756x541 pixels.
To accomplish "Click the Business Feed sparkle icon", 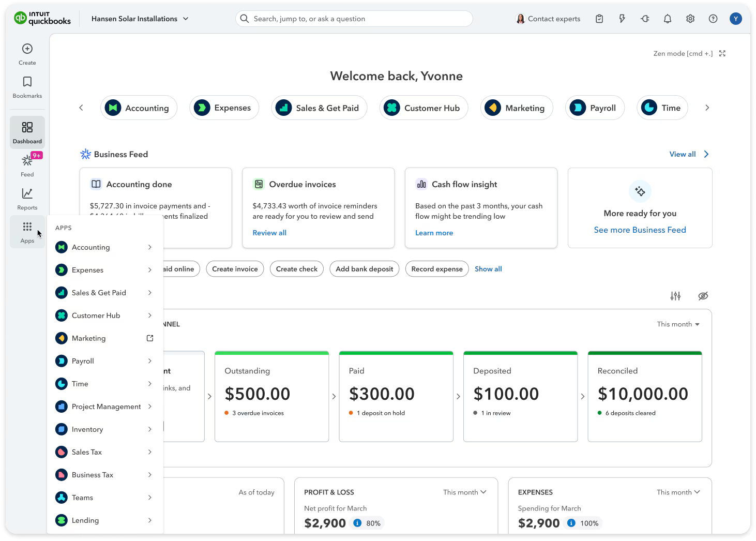I will point(85,154).
